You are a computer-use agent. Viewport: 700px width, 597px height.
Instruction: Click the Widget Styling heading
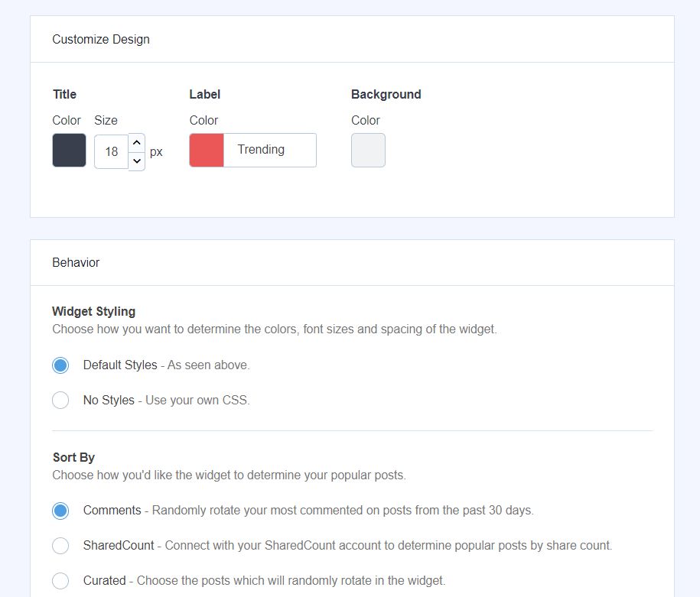(x=93, y=311)
